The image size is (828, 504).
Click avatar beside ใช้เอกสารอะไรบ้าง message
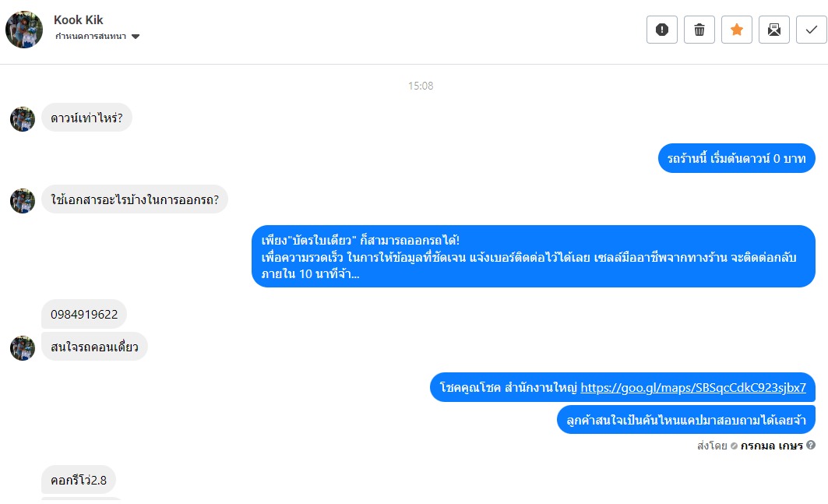pos(23,201)
